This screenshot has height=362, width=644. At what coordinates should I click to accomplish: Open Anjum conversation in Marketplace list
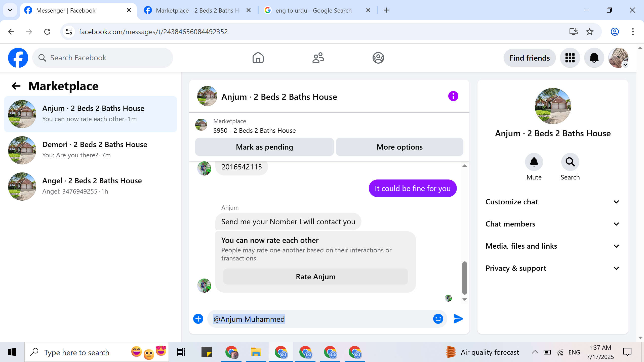coord(91,114)
